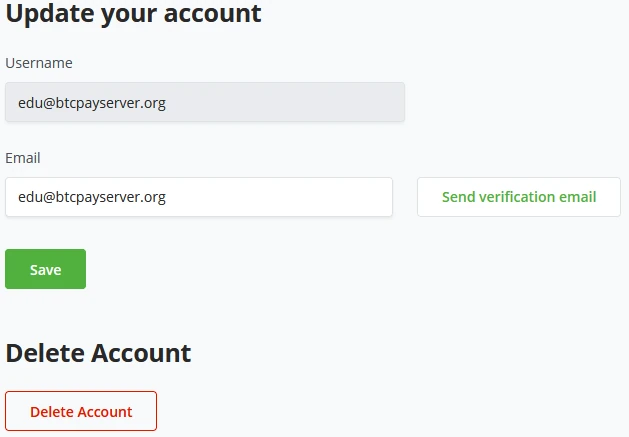Tap the green-text verification email button
629x437 pixels.
click(518, 197)
